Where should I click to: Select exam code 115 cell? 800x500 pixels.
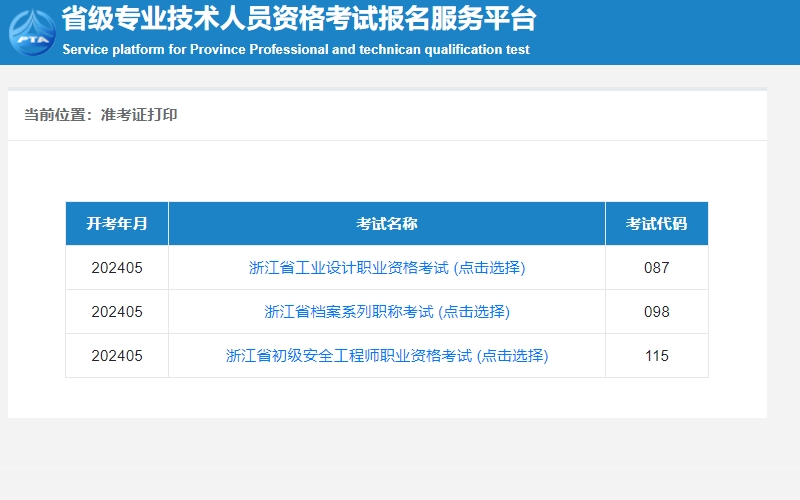[657, 356]
